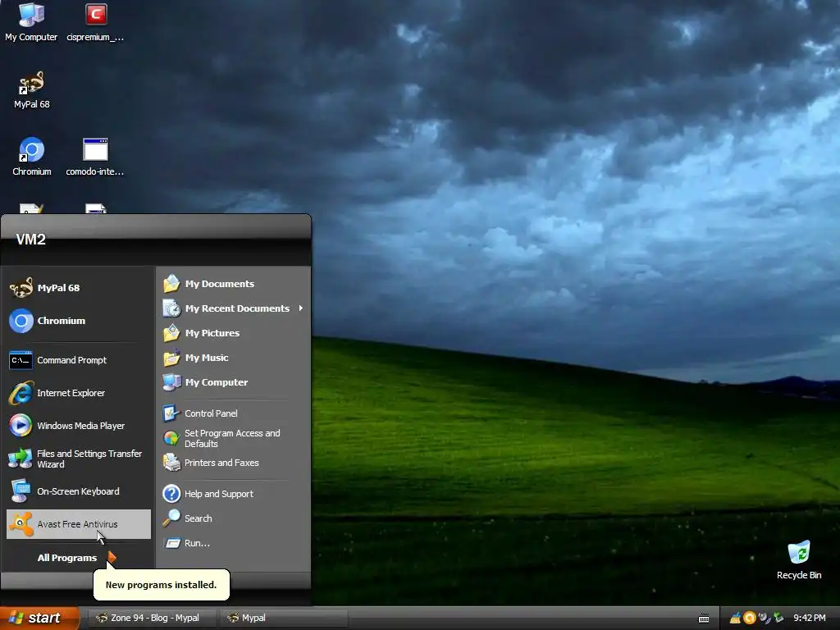Launch MyPal 68 desktop shortcut
The image size is (840, 630).
[32, 89]
